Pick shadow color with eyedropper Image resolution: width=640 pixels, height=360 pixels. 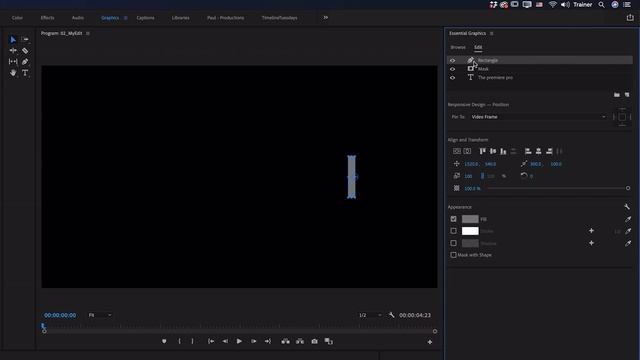click(x=628, y=243)
